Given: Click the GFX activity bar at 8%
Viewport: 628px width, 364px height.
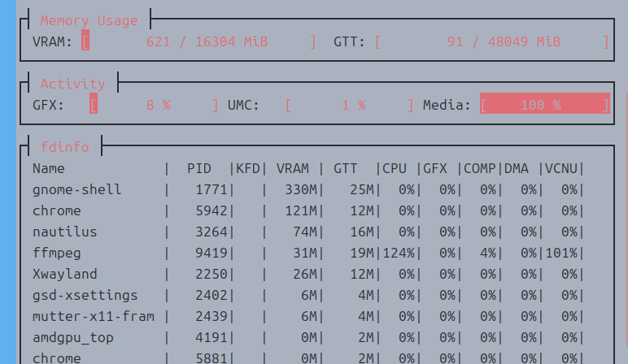Looking at the screenshot, I should [x=154, y=105].
